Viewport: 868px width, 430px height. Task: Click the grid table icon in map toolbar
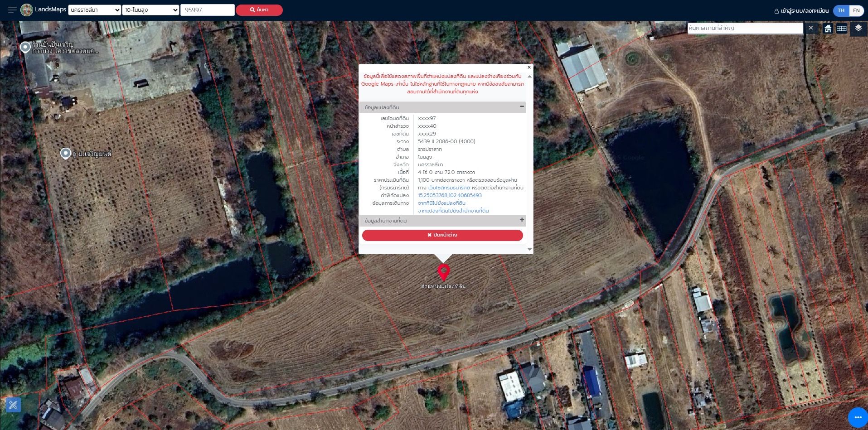pyautogui.click(x=842, y=29)
